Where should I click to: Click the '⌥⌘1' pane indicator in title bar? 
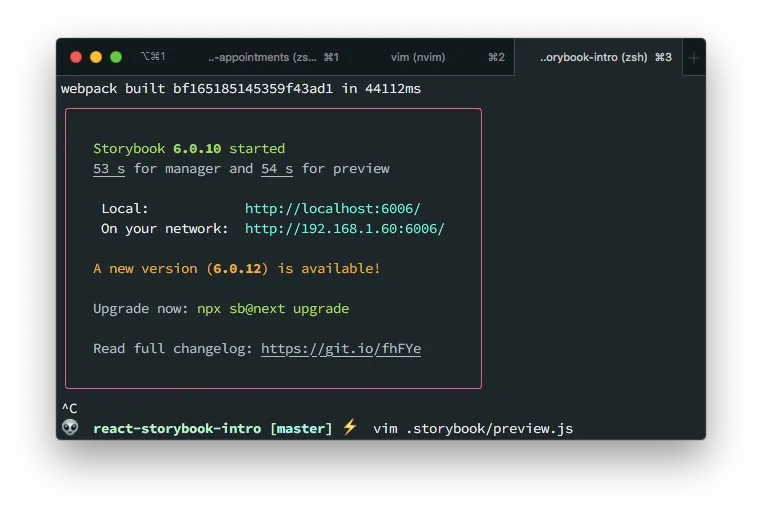tap(153, 56)
